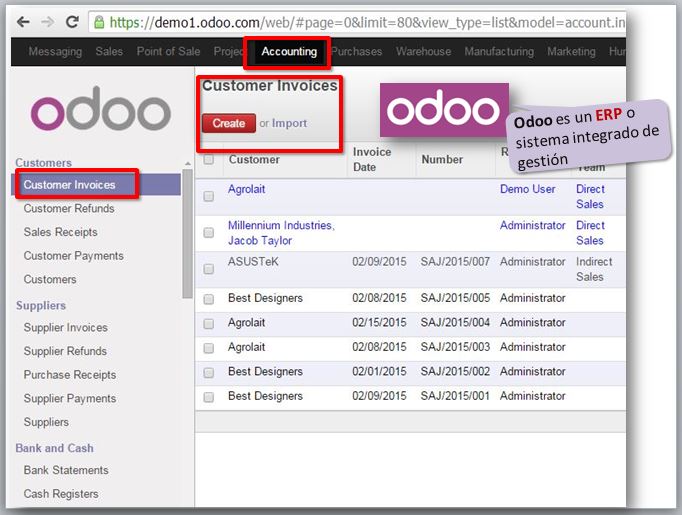Open Supplier Refunds in sidebar
This screenshot has width=682, height=515.
tap(65, 351)
